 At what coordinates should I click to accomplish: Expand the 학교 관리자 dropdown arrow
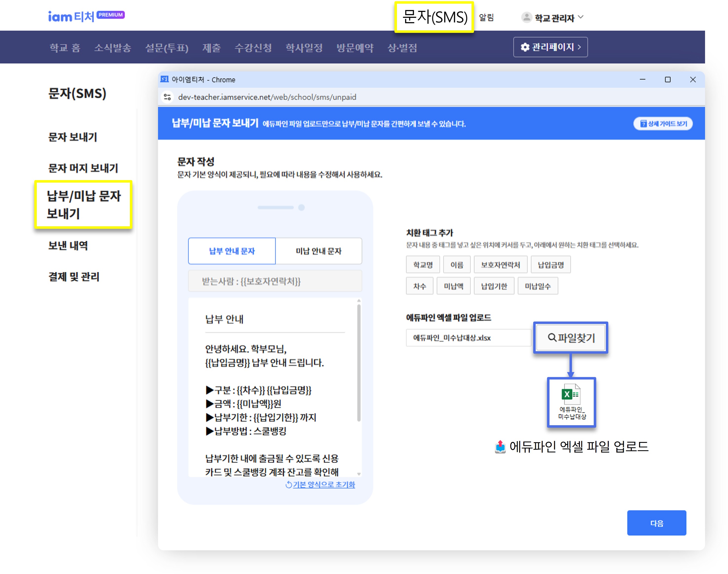click(x=580, y=17)
